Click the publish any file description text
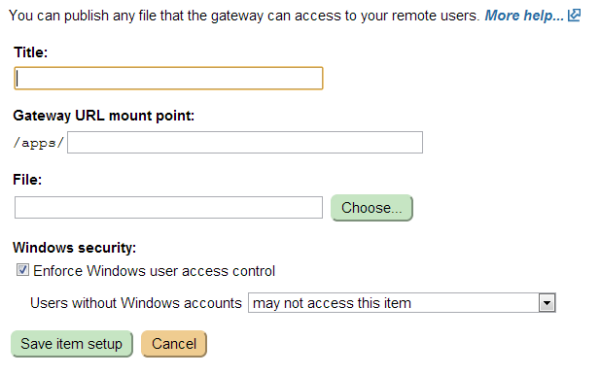 244,16
